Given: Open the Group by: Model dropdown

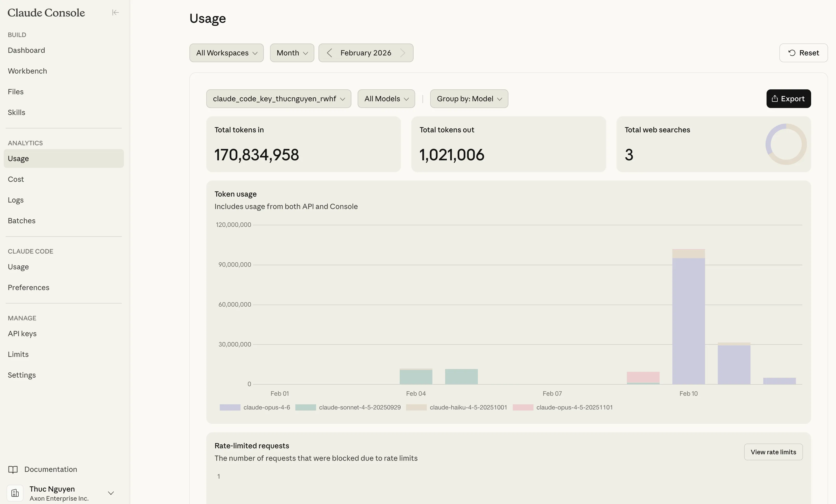Looking at the screenshot, I should pos(469,99).
